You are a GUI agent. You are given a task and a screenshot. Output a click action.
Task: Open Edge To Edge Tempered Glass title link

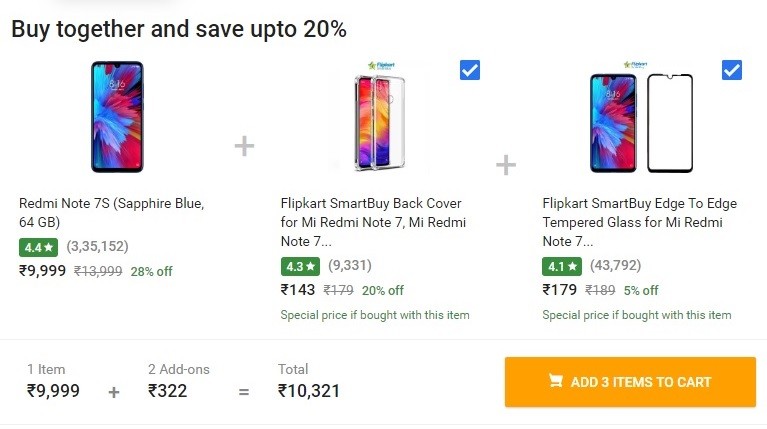(639, 222)
